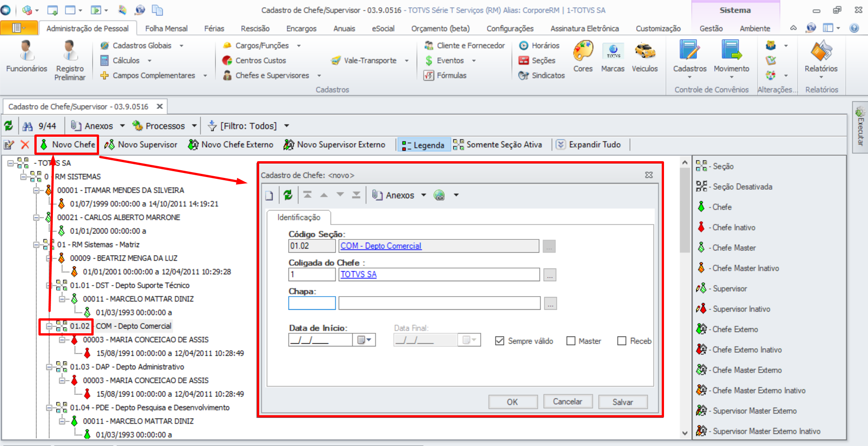868x446 pixels.
Task: Click Novo Chefe Externo toolbar button
Action: point(231,144)
